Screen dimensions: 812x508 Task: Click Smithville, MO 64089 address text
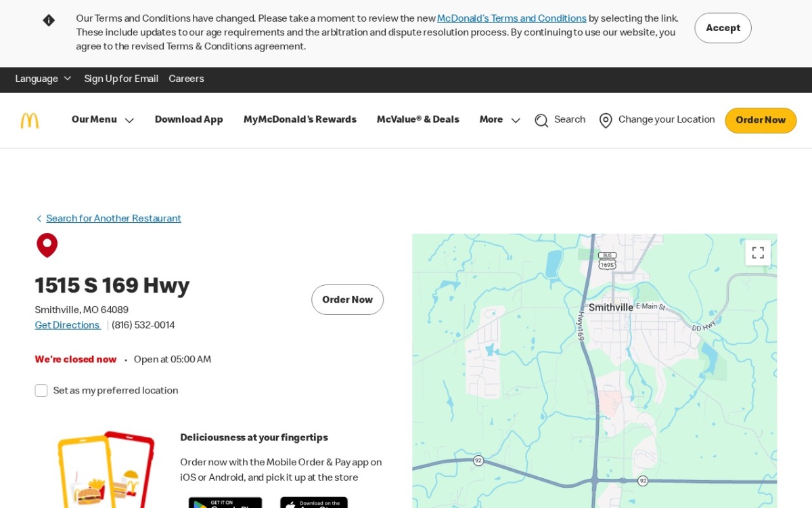click(x=82, y=310)
